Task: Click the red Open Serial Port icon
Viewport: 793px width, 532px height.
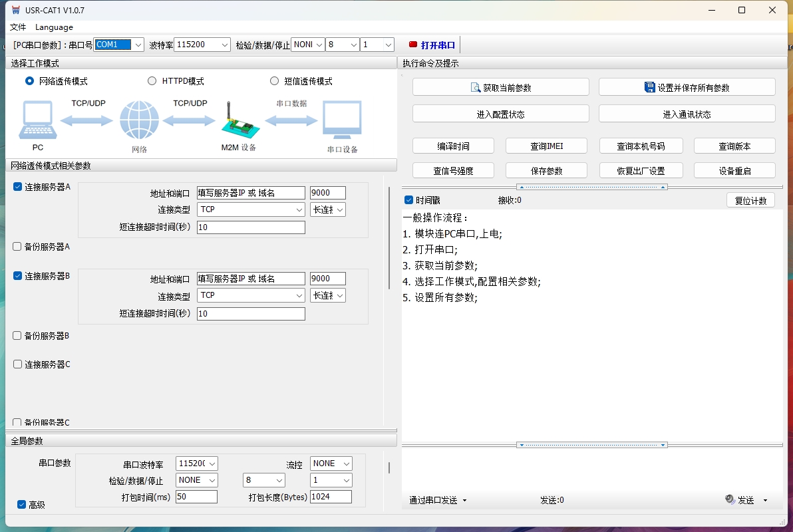Action: pyautogui.click(x=413, y=45)
